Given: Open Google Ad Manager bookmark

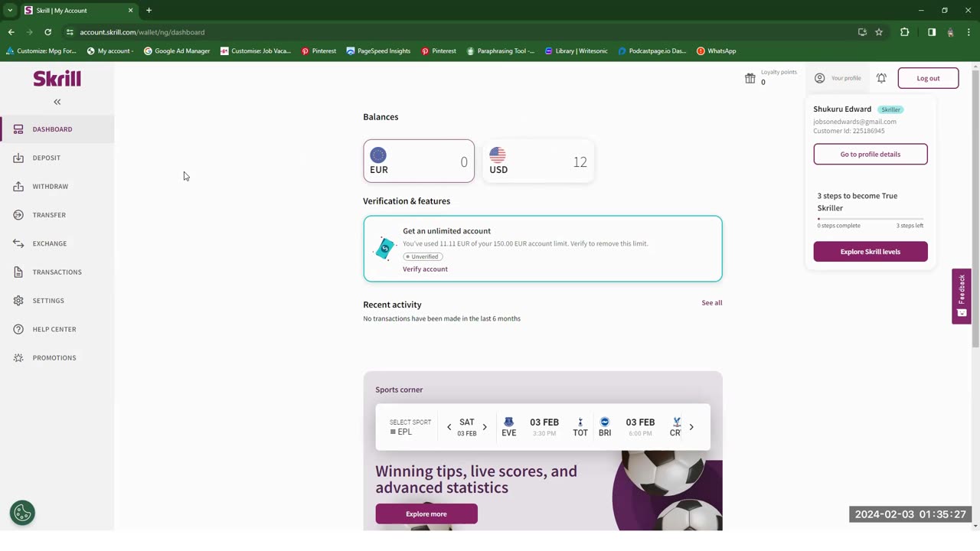Looking at the screenshot, I should [x=177, y=51].
